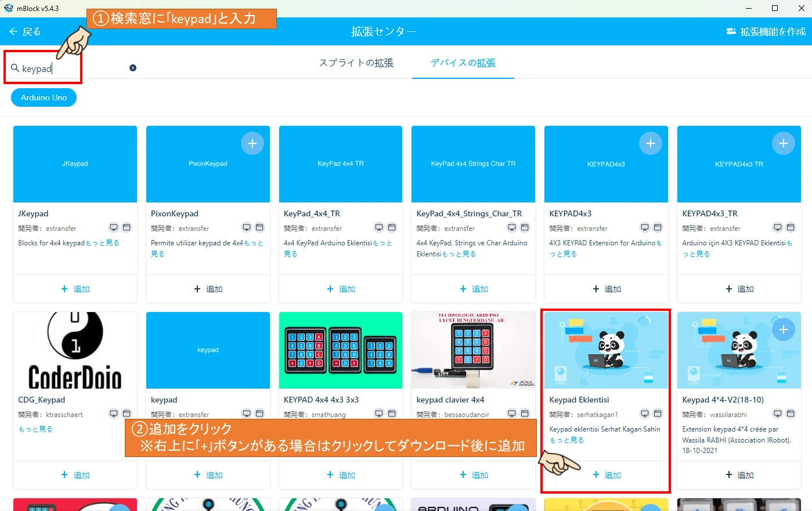
Task: Select developer name wassilarabhi
Action: tap(728, 415)
